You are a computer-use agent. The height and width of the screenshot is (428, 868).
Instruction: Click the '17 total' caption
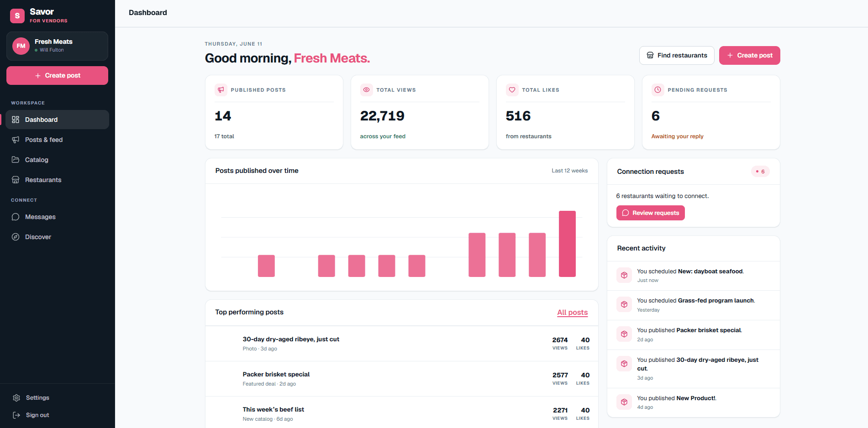tap(224, 136)
